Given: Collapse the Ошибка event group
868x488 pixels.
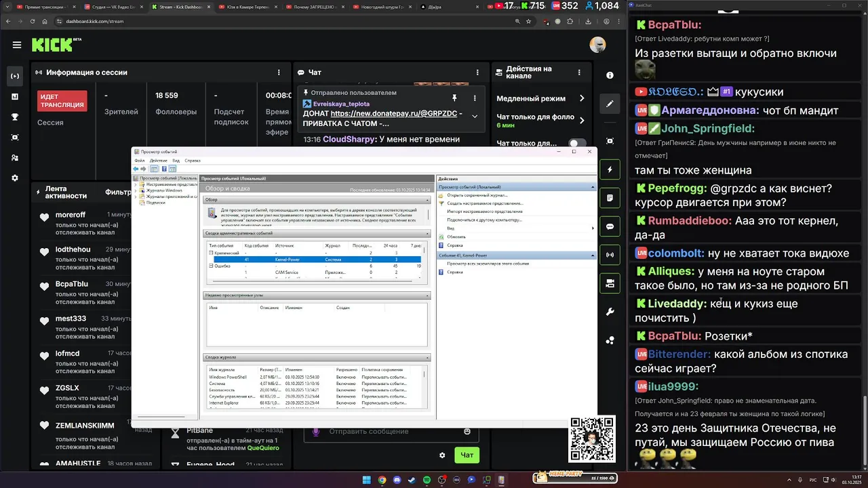Looking at the screenshot, I should coord(211,266).
